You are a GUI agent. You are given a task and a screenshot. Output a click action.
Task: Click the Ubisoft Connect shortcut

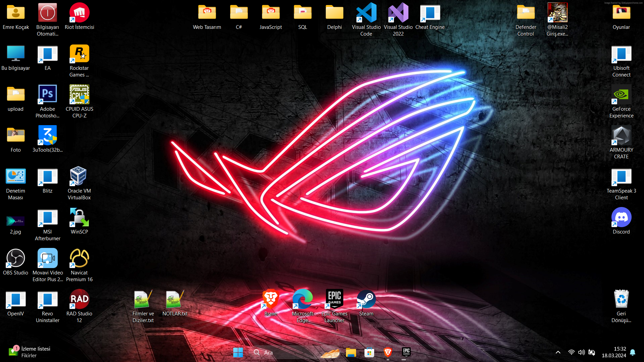point(622,61)
